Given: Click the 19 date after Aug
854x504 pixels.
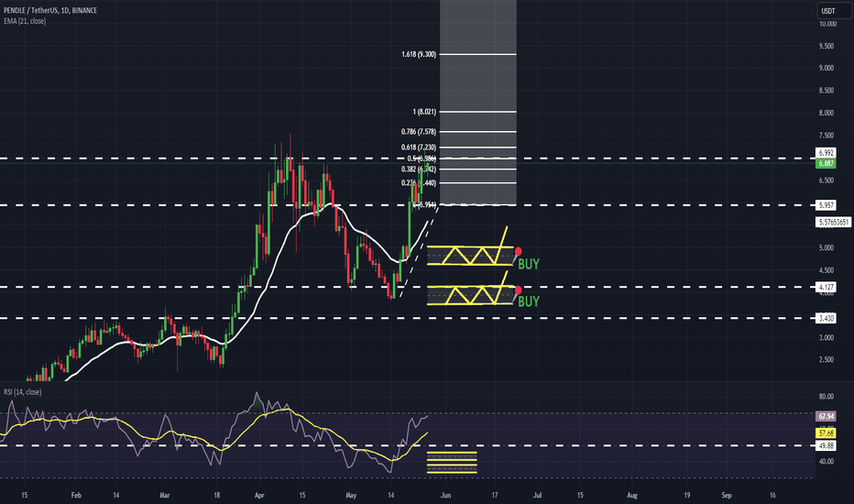Looking at the screenshot, I should (x=687, y=495).
